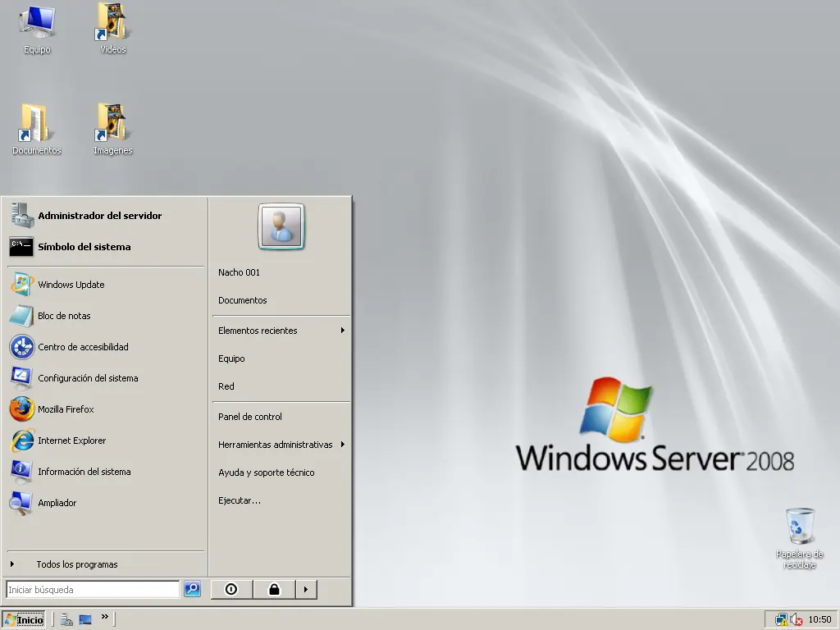Open the Ejecutar... dialog
The width and height of the screenshot is (840, 630).
pos(281,500)
